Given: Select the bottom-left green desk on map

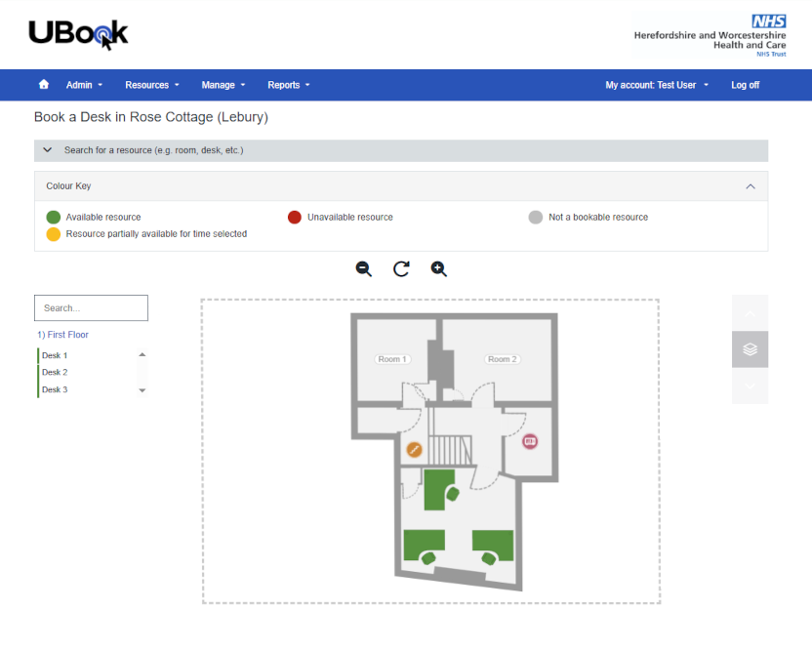Looking at the screenshot, I should pyautogui.click(x=425, y=547).
